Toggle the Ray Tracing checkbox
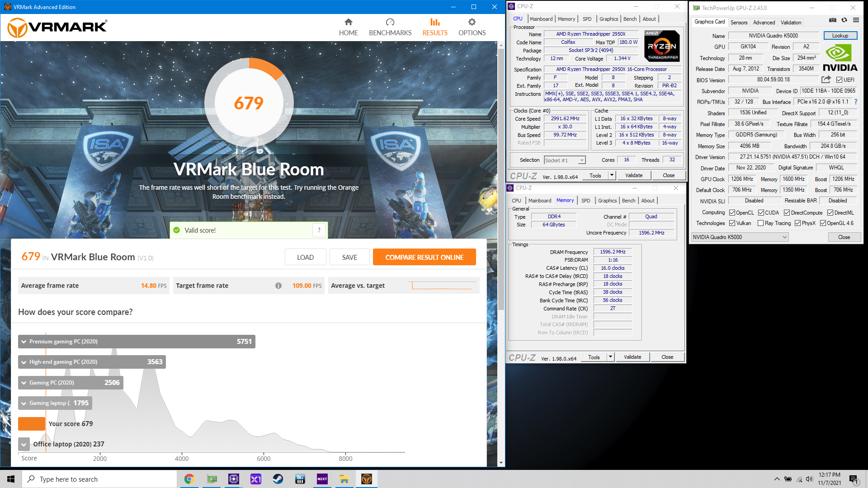 pyautogui.click(x=760, y=223)
